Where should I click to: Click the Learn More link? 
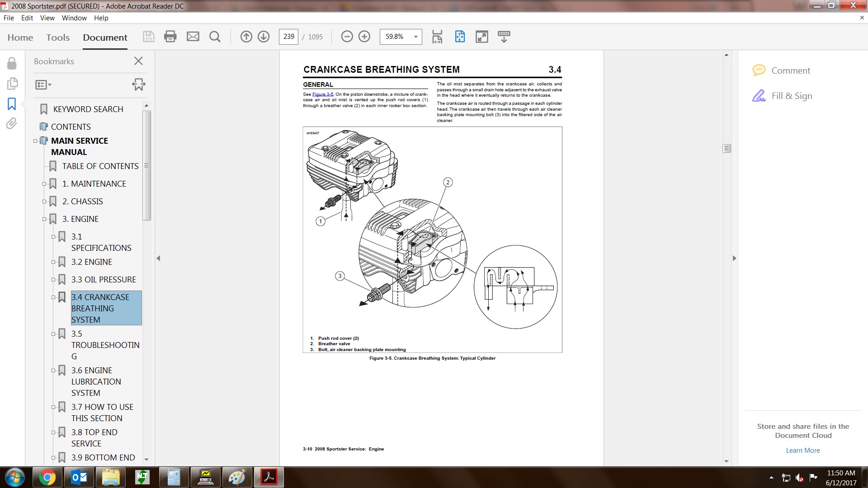802,450
